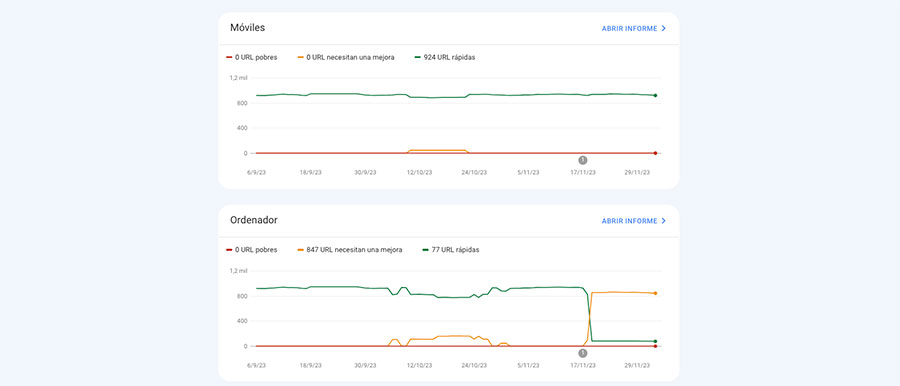The width and height of the screenshot is (900, 386).
Task: Click red end point of Móviles chart line
Action: (655, 153)
